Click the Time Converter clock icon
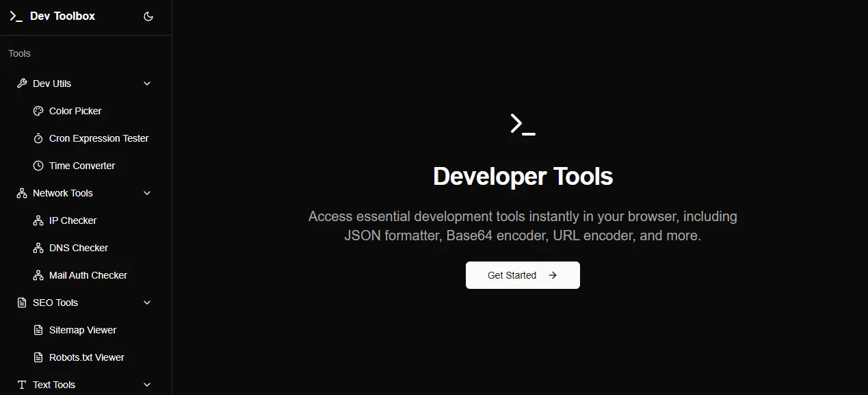The height and width of the screenshot is (395, 868). point(38,165)
